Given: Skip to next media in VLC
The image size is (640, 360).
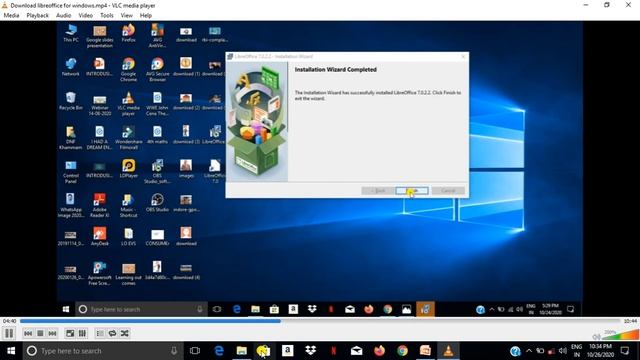Looking at the screenshot, I should [x=52, y=333].
